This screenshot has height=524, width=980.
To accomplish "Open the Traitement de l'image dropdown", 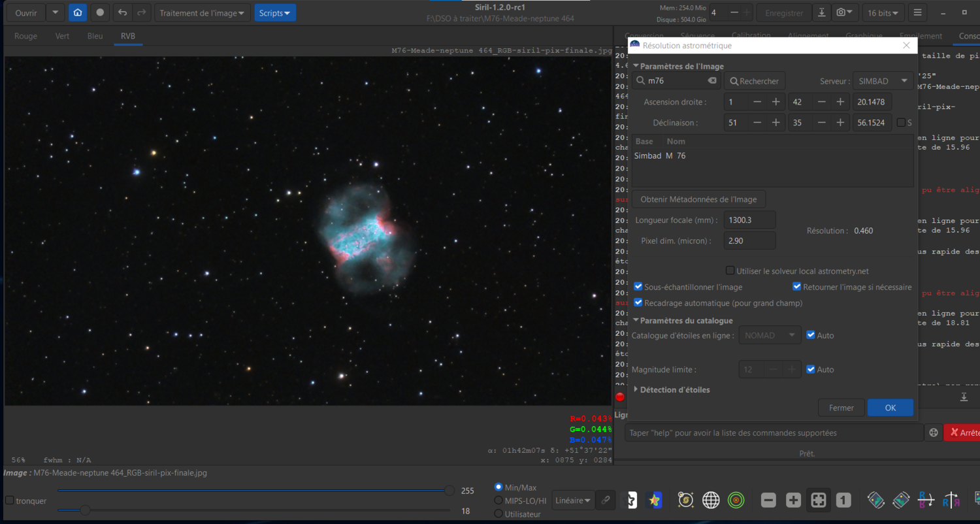I will (x=203, y=12).
